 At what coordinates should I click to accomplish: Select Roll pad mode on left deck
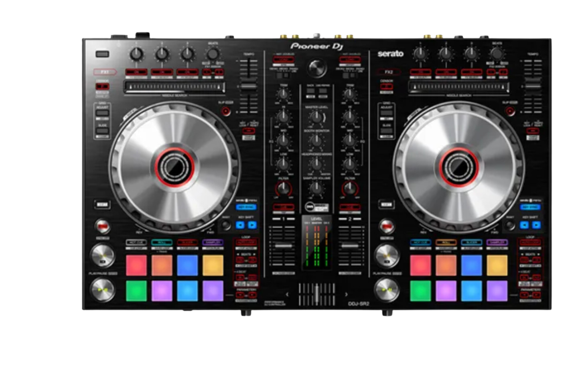pos(162,242)
